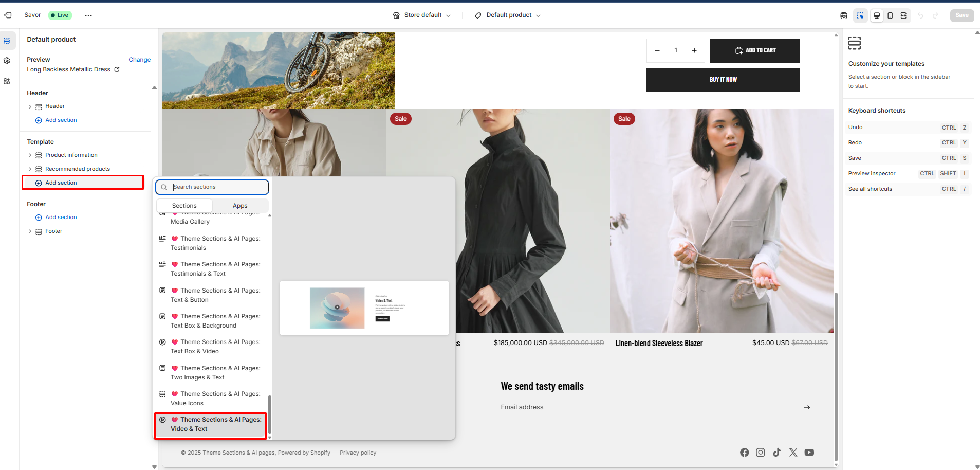Screen dimensions: 980x470
Task: Switch to fullscreen width preview
Action: pos(903,15)
